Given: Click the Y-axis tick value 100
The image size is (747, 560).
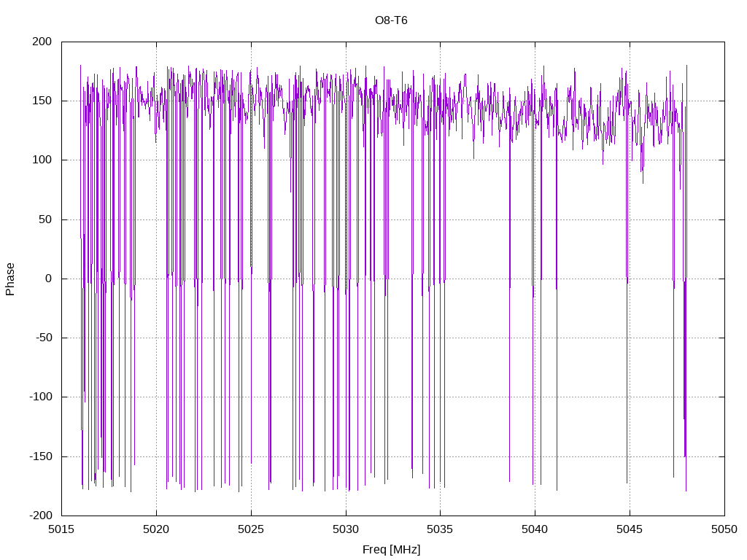Looking at the screenshot, I should [x=42, y=160].
